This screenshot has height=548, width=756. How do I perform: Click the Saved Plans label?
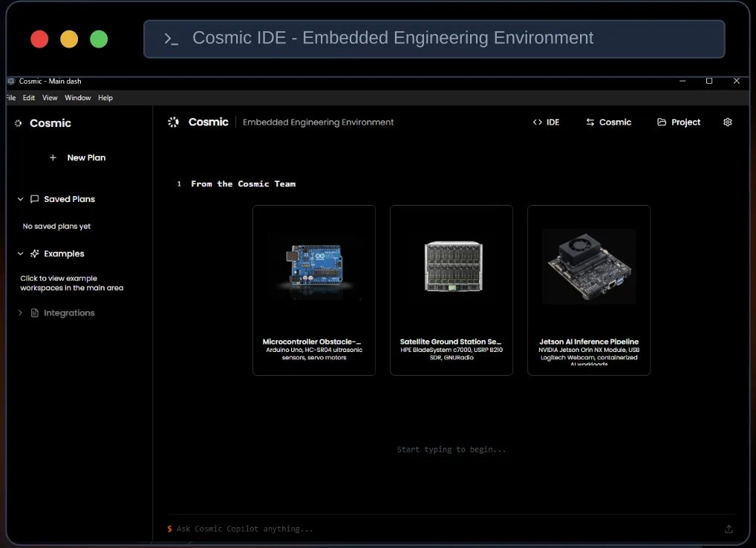69,199
